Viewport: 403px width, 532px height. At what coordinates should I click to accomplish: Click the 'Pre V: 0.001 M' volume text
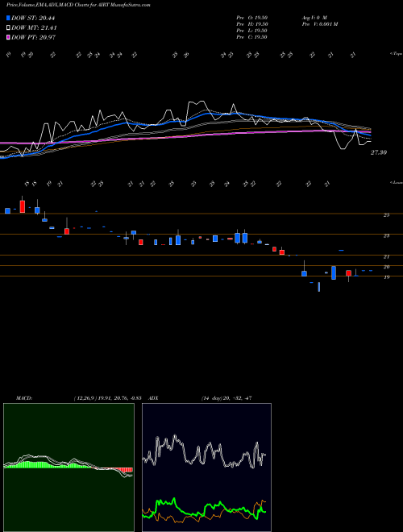[319, 24]
